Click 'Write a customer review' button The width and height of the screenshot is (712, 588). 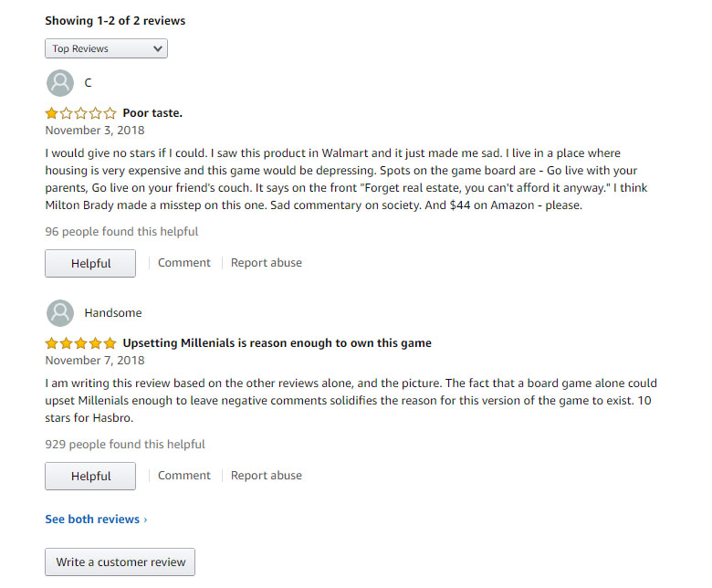coord(120,562)
